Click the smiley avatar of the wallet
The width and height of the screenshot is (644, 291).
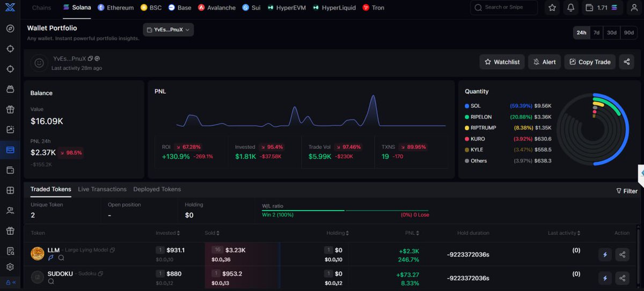coord(39,63)
